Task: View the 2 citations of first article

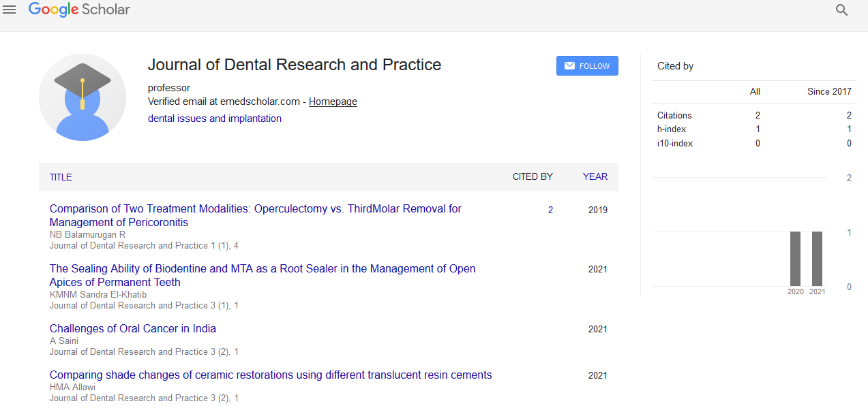Action: pos(550,210)
